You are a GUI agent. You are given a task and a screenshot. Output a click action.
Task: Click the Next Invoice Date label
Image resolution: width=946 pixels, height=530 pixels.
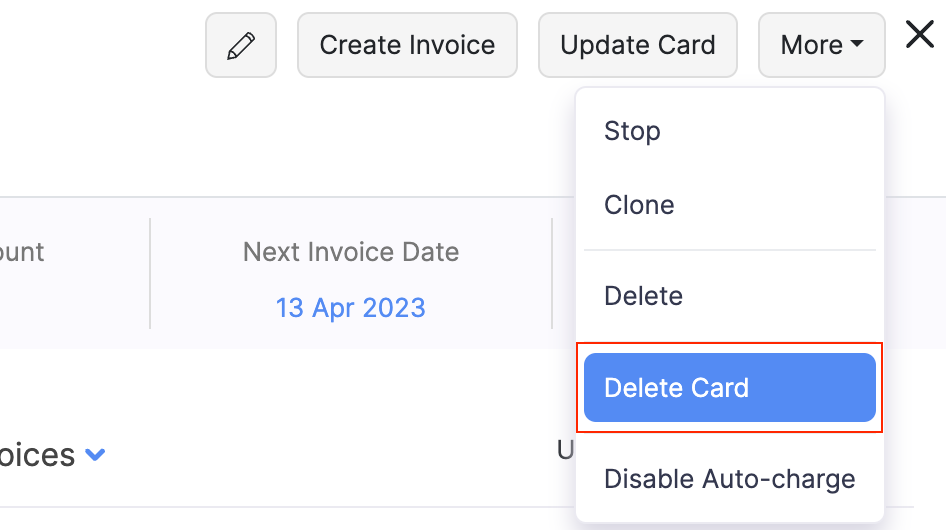350,252
